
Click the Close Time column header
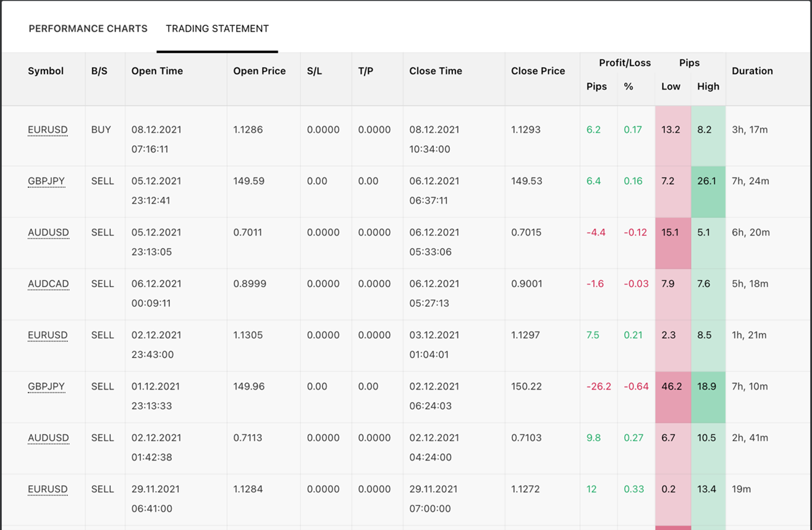[x=436, y=71]
